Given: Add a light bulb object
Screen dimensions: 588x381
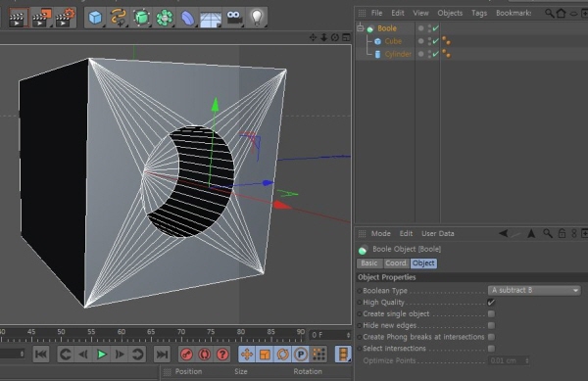Looking at the screenshot, I should click(x=257, y=18).
